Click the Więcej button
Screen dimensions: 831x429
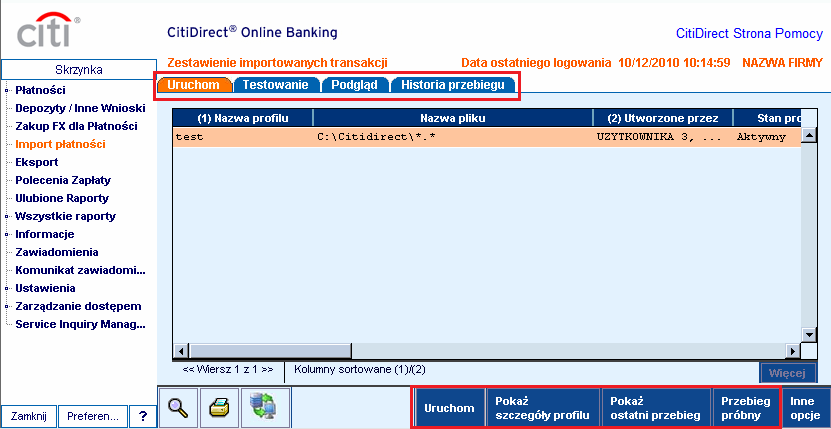[787, 373]
